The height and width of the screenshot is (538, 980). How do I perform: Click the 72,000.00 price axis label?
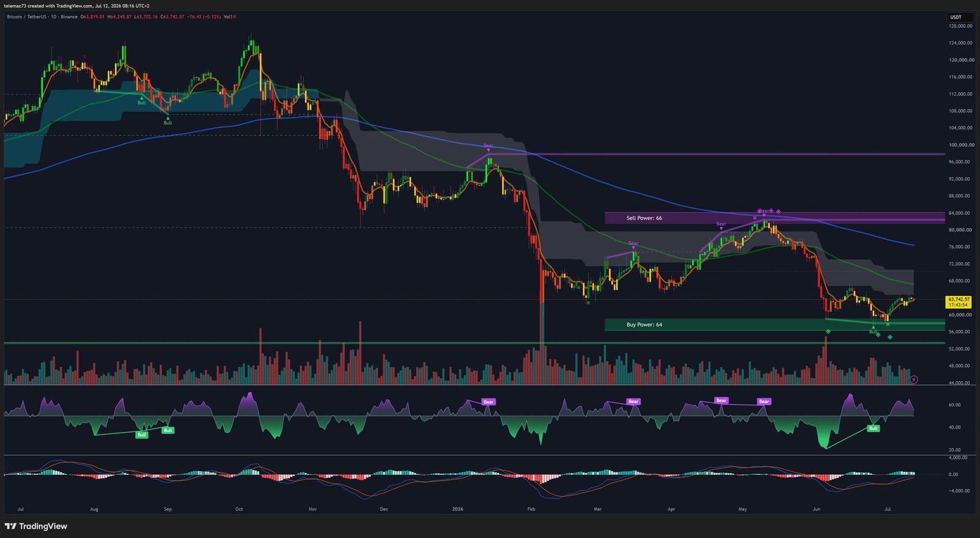[960, 264]
